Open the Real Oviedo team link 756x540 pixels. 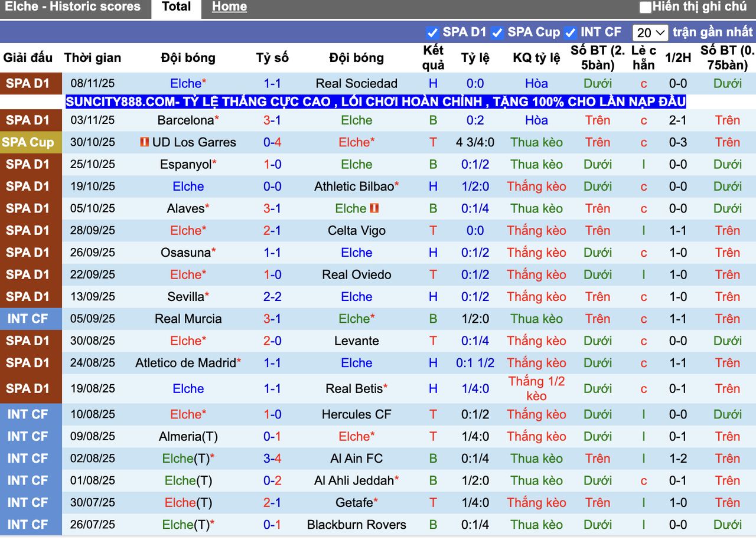click(357, 274)
